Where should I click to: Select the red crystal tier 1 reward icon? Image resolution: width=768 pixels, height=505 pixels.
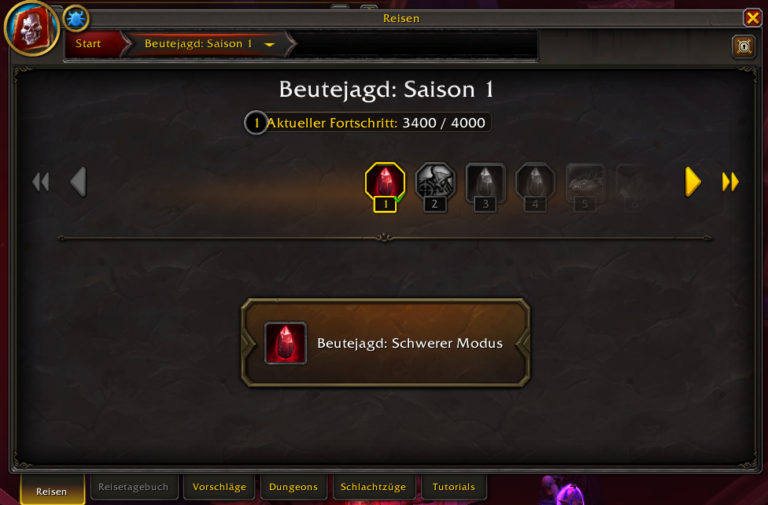click(385, 182)
